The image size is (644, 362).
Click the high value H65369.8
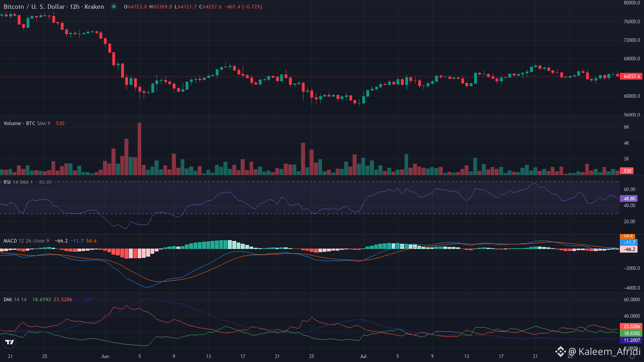[x=161, y=7]
